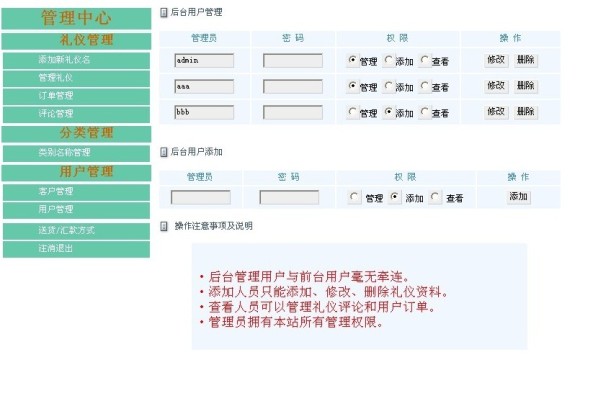Click the password field for aaa
598x406 pixels.
click(x=293, y=87)
